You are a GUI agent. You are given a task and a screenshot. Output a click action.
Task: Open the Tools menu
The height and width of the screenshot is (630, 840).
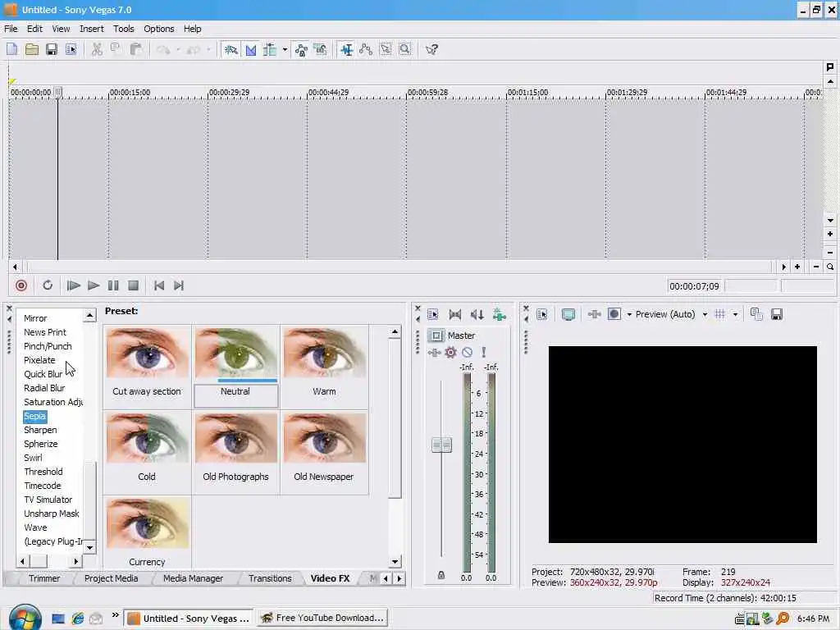point(123,29)
